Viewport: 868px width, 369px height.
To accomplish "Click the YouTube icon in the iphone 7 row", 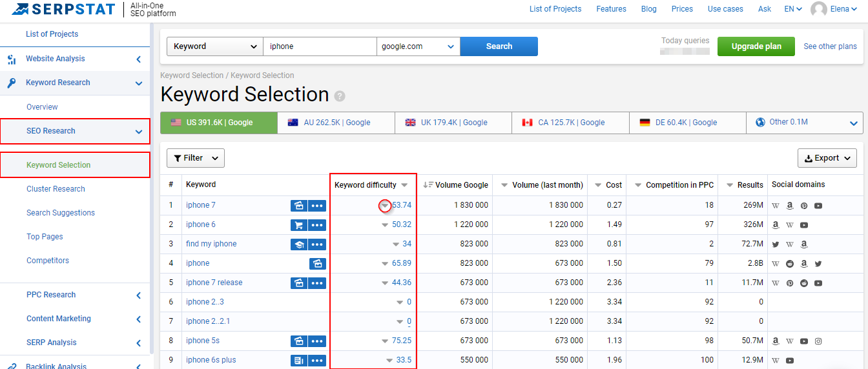I will 818,206.
